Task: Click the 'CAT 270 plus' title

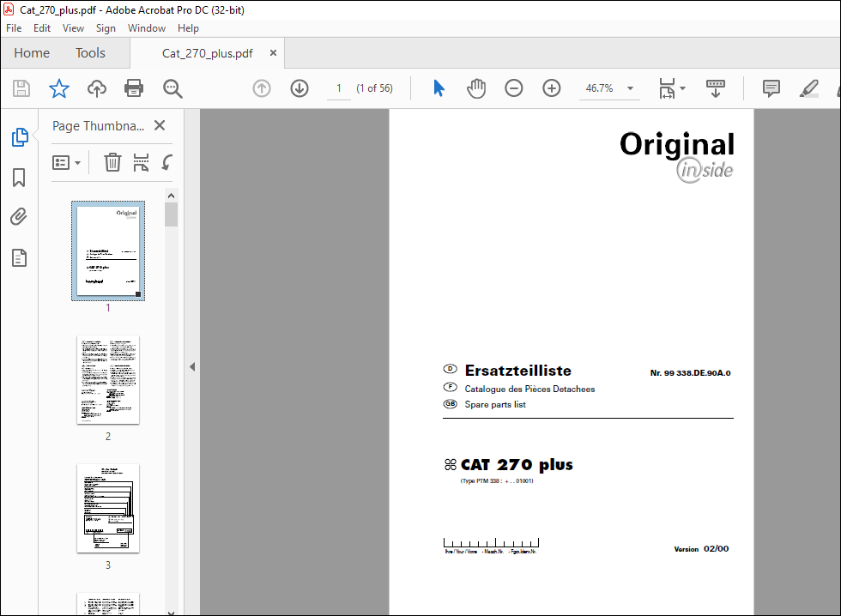Action: (517, 464)
